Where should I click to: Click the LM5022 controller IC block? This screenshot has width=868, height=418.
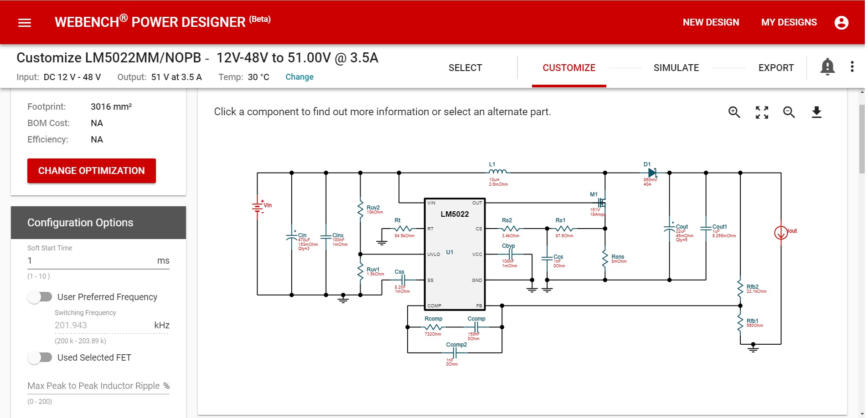click(x=455, y=254)
